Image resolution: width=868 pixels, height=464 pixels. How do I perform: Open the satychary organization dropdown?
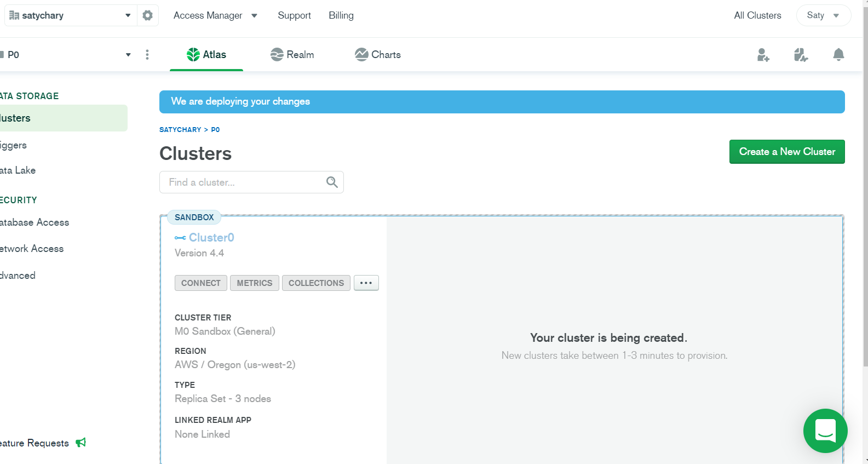(71, 15)
